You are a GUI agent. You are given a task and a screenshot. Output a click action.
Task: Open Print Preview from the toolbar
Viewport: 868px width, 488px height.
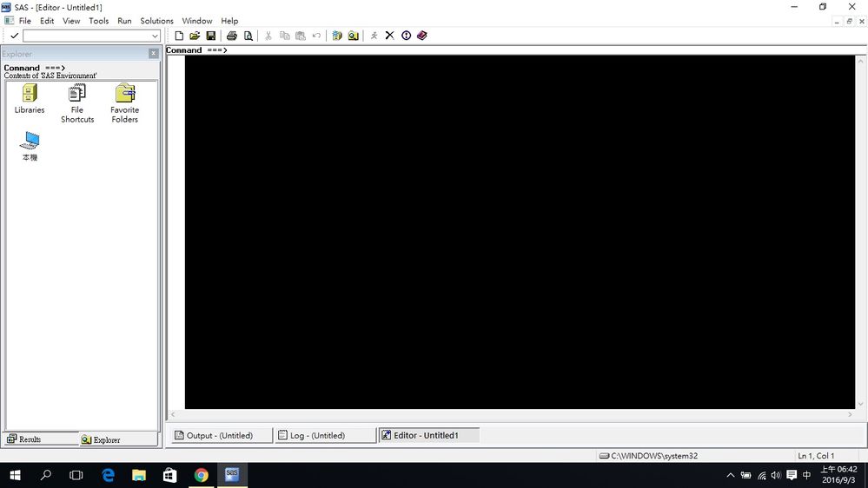click(248, 36)
